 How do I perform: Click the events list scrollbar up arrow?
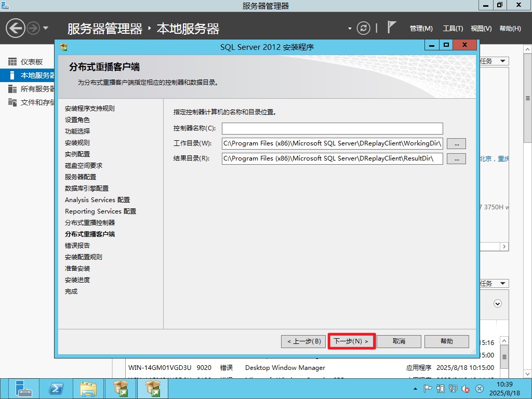pyautogui.click(x=504, y=341)
